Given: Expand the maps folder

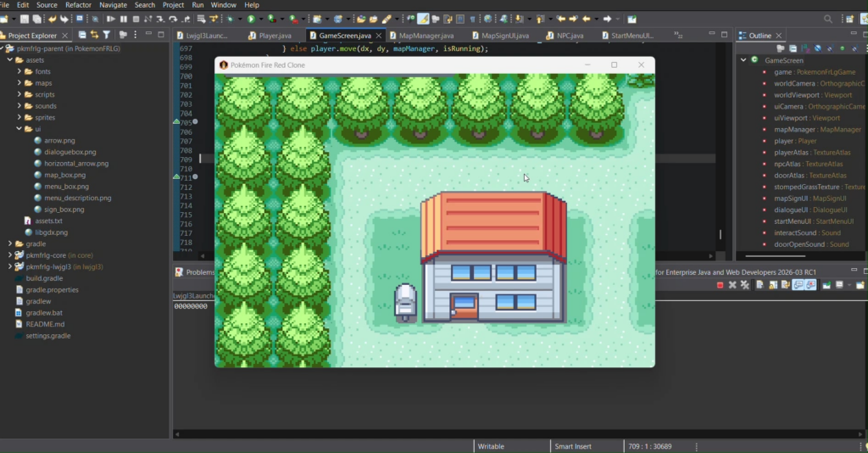Looking at the screenshot, I should (19, 83).
